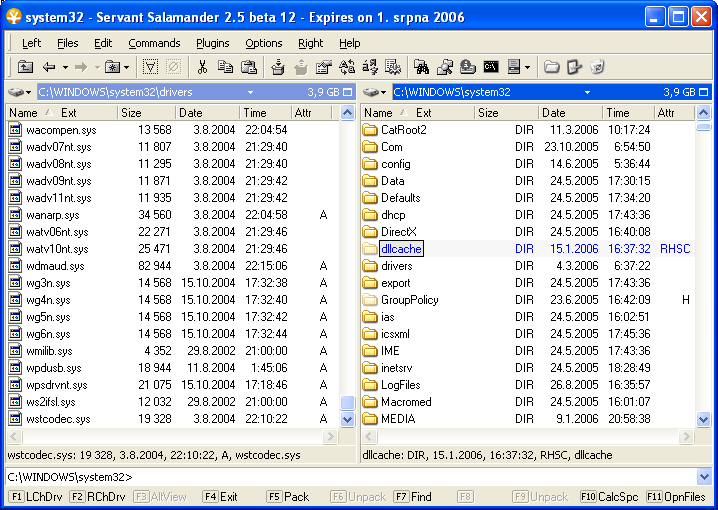Click the Compare directories arrows icon
This screenshot has width=718, height=510.
click(347, 67)
